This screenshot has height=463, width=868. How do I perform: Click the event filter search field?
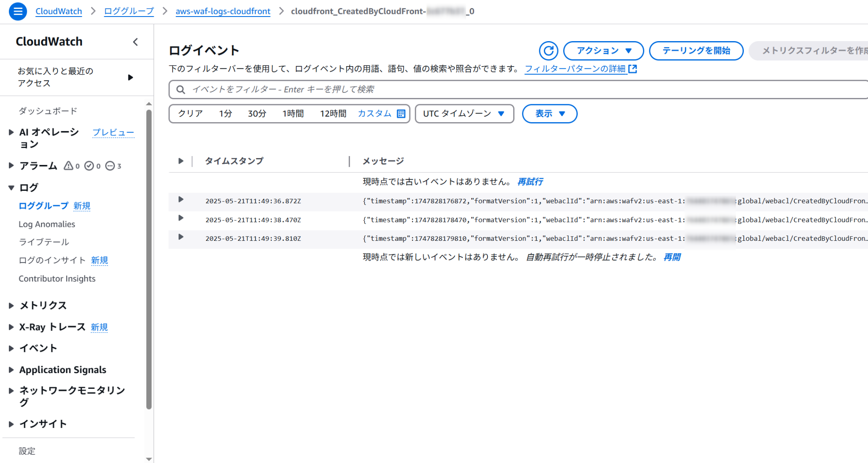pos(509,89)
